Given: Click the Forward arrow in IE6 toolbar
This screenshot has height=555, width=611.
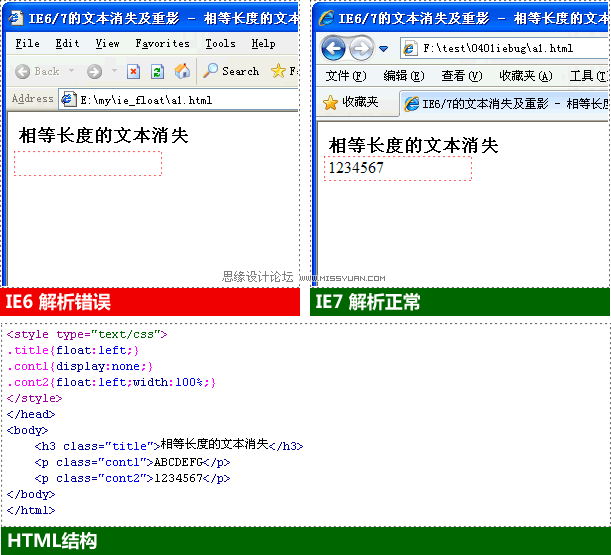Looking at the screenshot, I should click(94, 71).
